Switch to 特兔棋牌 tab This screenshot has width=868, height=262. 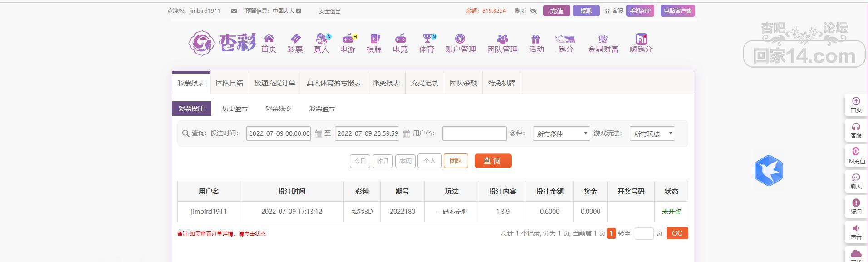(x=502, y=83)
